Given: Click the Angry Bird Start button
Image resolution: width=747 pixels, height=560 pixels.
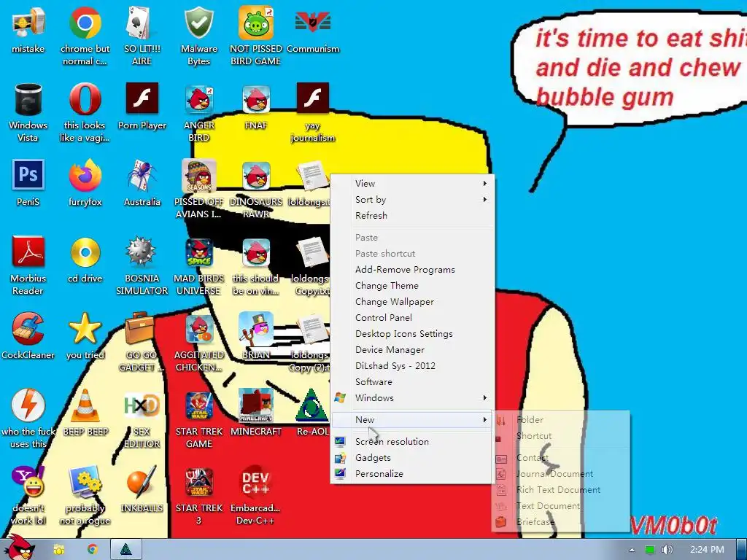Looking at the screenshot, I should point(19,548).
